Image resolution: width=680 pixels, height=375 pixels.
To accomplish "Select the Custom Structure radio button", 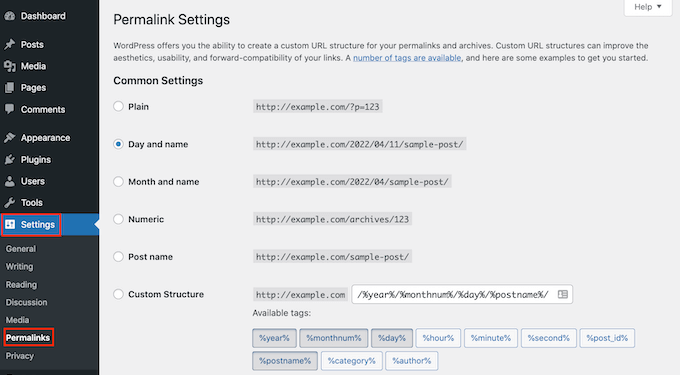I will tap(118, 294).
